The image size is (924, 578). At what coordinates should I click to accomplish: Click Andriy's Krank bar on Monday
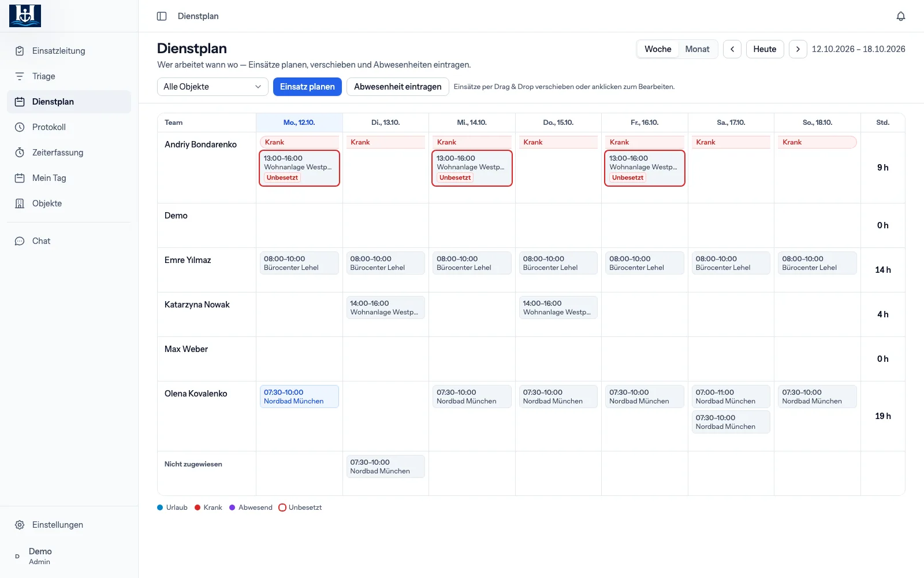click(299, 142)
